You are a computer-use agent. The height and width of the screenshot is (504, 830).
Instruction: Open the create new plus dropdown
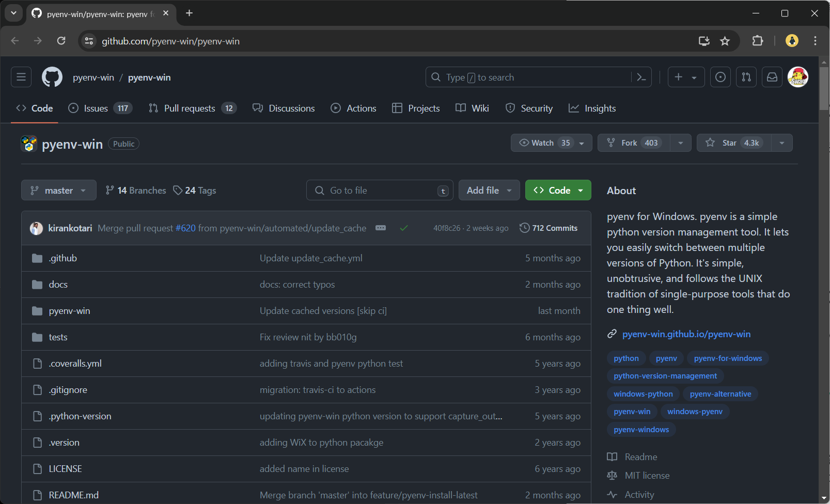pos(686,77)
